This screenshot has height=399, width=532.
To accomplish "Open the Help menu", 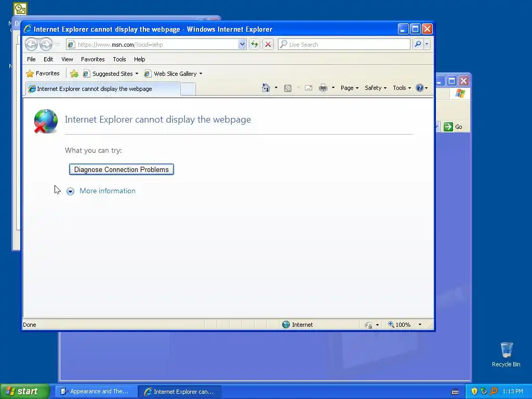I will (x=139, y=59).
